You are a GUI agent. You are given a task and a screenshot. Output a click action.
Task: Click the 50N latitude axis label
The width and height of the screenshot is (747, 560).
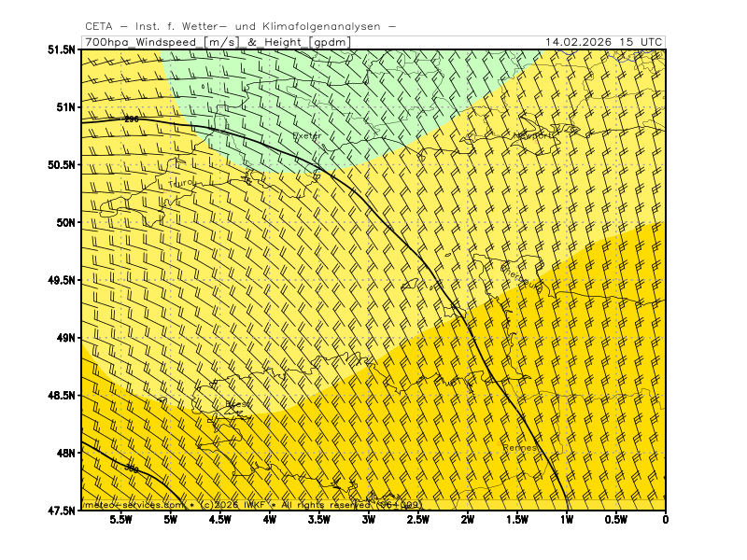[x=65, y=222]
